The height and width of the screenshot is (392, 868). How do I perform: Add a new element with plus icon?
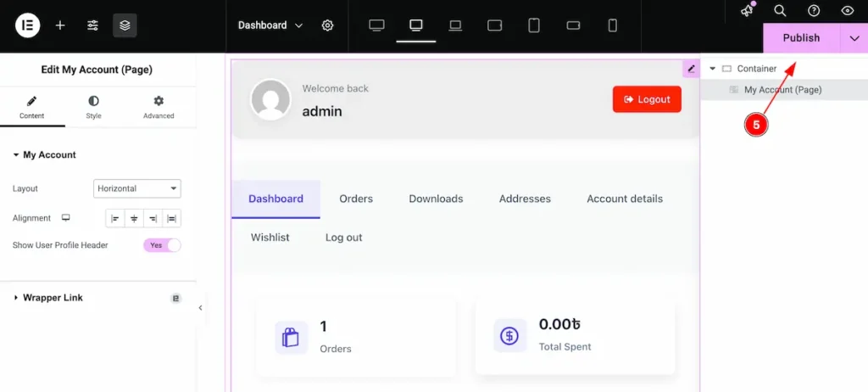60,25
